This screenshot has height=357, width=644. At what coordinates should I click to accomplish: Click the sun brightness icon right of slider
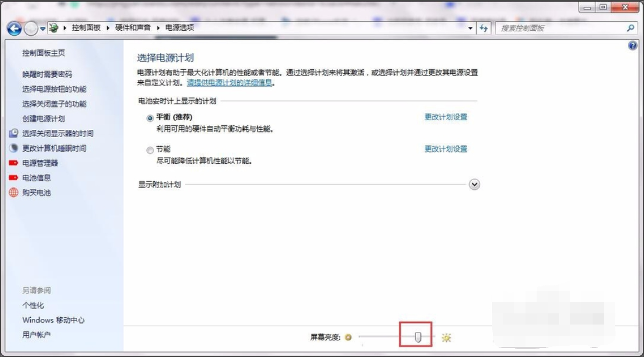[446, 336]
